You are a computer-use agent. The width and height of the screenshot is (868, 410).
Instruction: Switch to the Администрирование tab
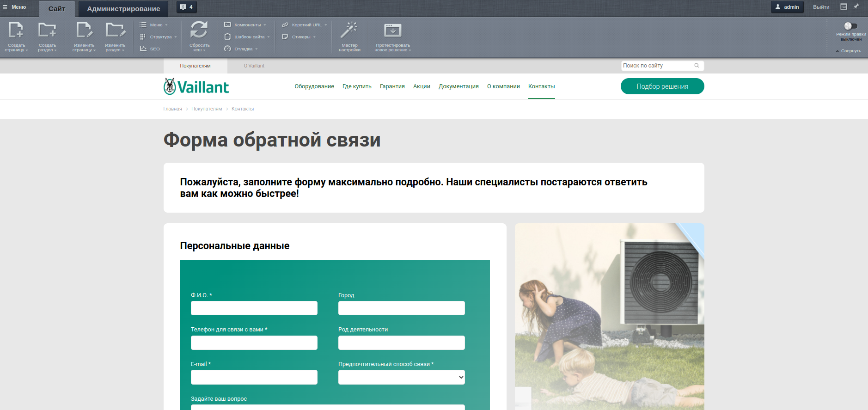coord(123,9)
